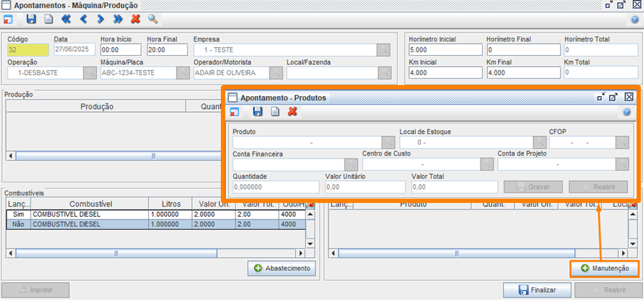Viewport: 644px width, 301px height.
Task: Open the magnifier search icon in main toolbar
Action: (153, 19)
